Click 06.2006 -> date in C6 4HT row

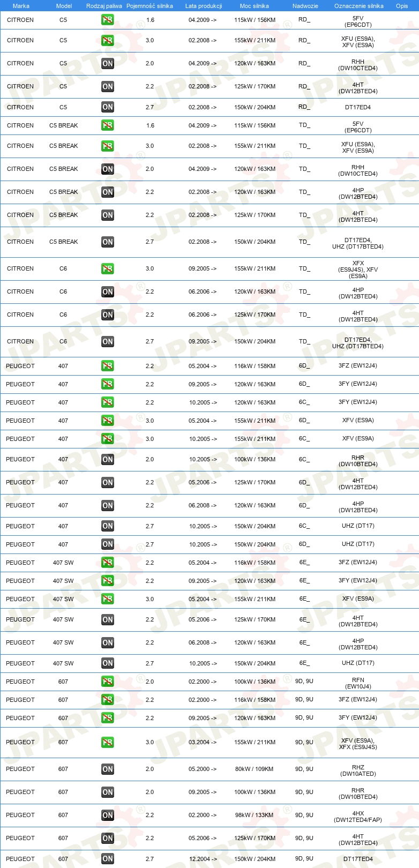pos(203,315)
